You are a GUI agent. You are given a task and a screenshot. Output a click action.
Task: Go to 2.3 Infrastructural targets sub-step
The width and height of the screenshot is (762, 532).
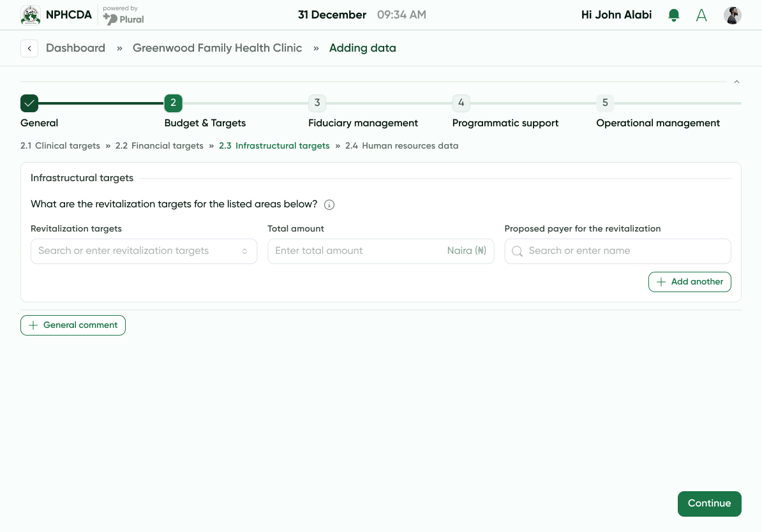(274, 145)
